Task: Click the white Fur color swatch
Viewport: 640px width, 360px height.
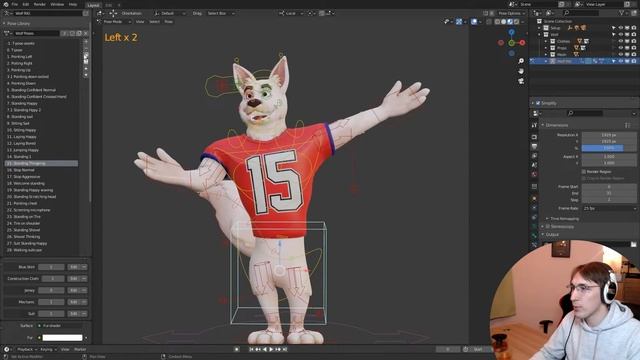Action: coord(62,338)
